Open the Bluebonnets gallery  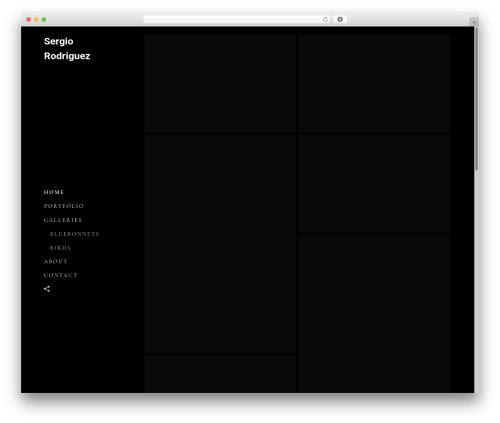(74, 234)
